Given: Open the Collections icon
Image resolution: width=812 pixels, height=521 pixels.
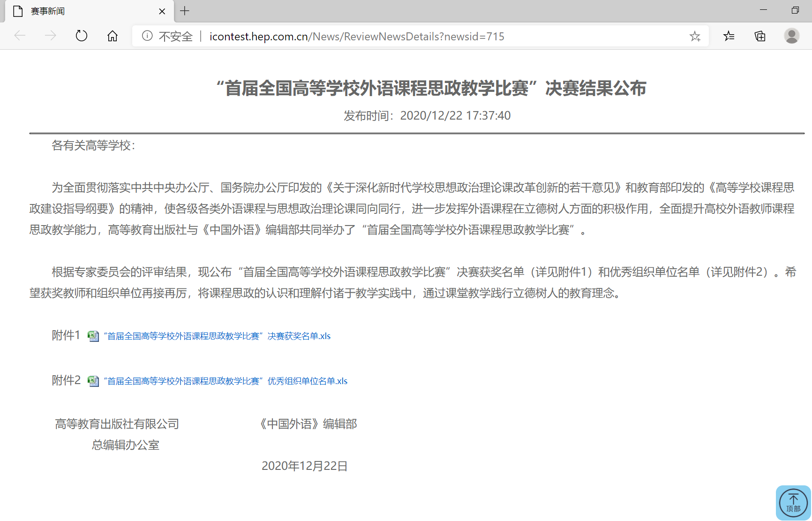Looking at the screenshot, I should click(x=760, y=36).
